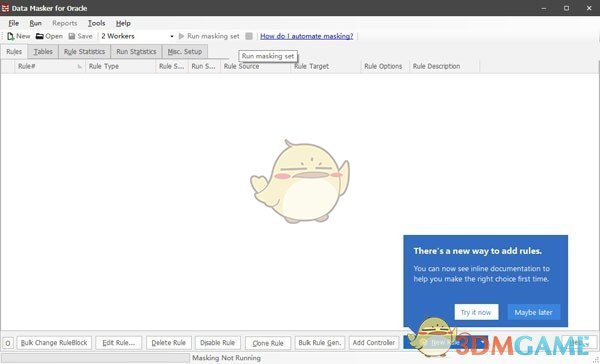
Task: Open the Run menu
Action: tap(35, 23)
